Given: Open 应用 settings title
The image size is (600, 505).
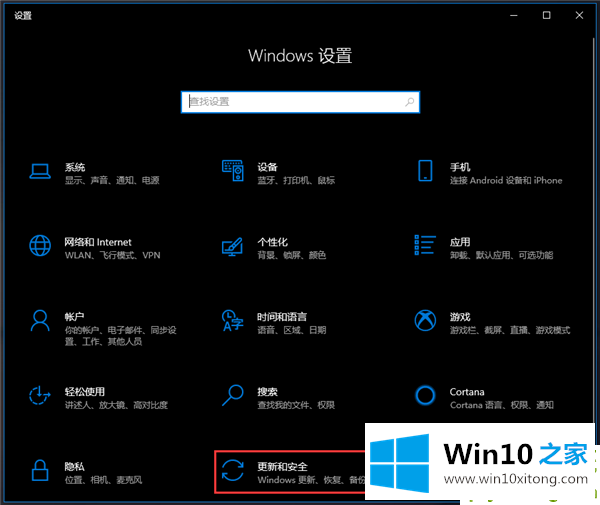Looking at the screenshot, I should pos(460,242).
